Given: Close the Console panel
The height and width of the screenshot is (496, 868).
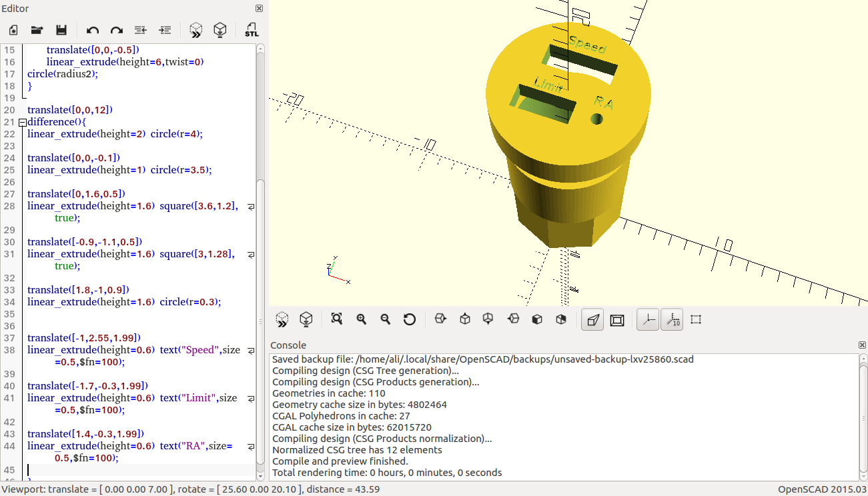Looking at the screenshot, I should click(x=861, y=345).
